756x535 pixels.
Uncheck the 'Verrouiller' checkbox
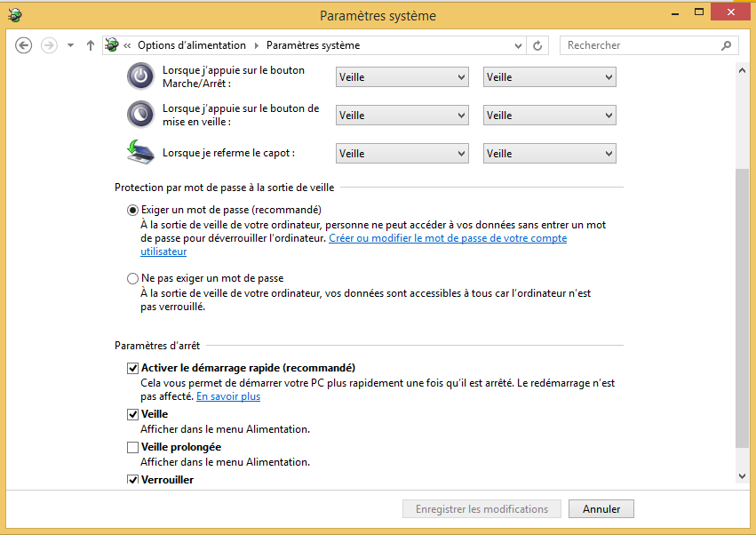(x=133, y=480)
